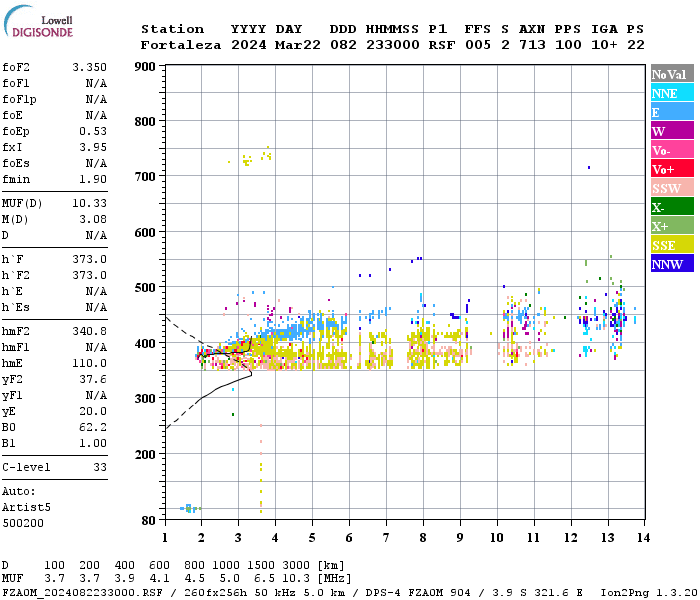Click the RSF P1 value
700x600 pixels.
point(442,45)
